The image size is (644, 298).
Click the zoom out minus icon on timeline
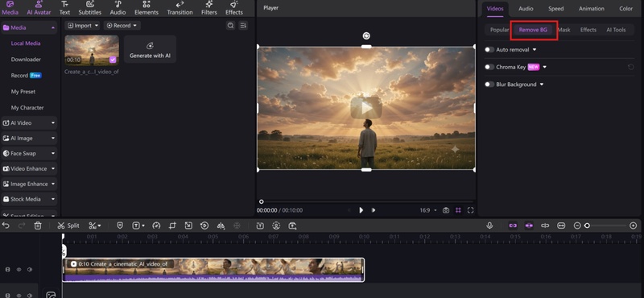coord(577,226)
